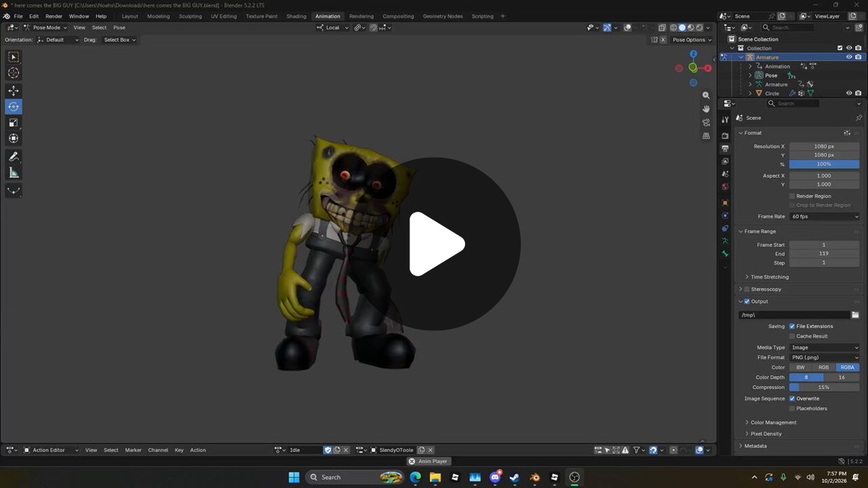This screenshot has height=488, width=868.
Task: Click the resolution percentage 100% slider
Action: (825, 164)
